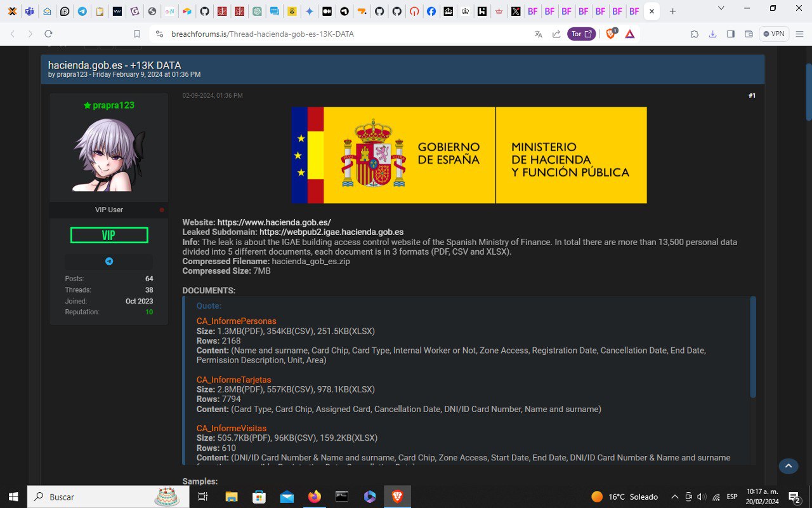
Task: Open the extensions puzzle menu
Action: click(695, 34)
